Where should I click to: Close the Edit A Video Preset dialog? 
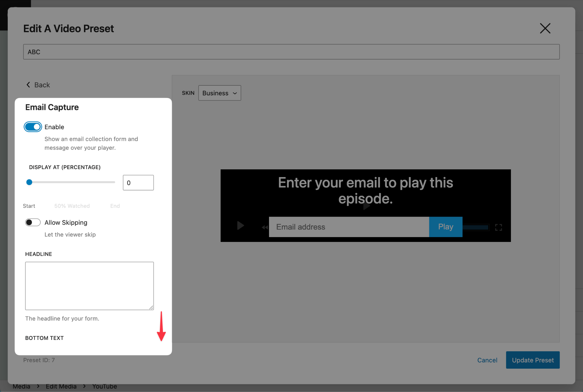point(545,28)
